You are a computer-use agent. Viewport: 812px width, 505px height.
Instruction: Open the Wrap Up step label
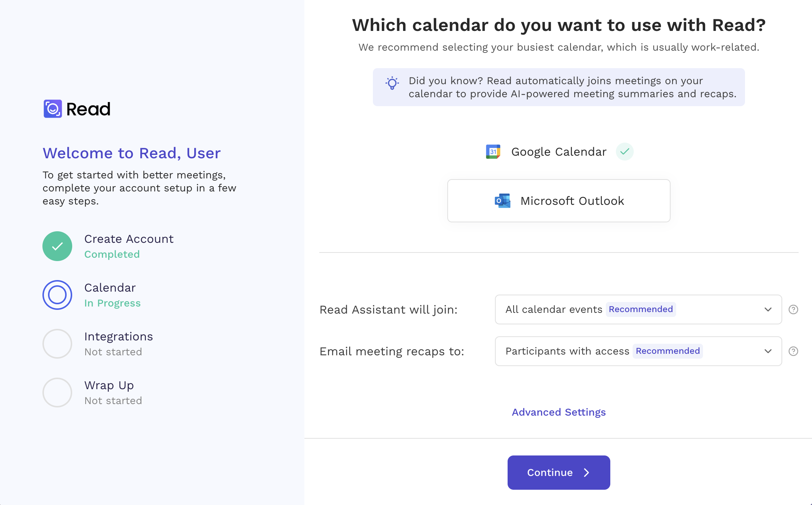coord(109,385)
